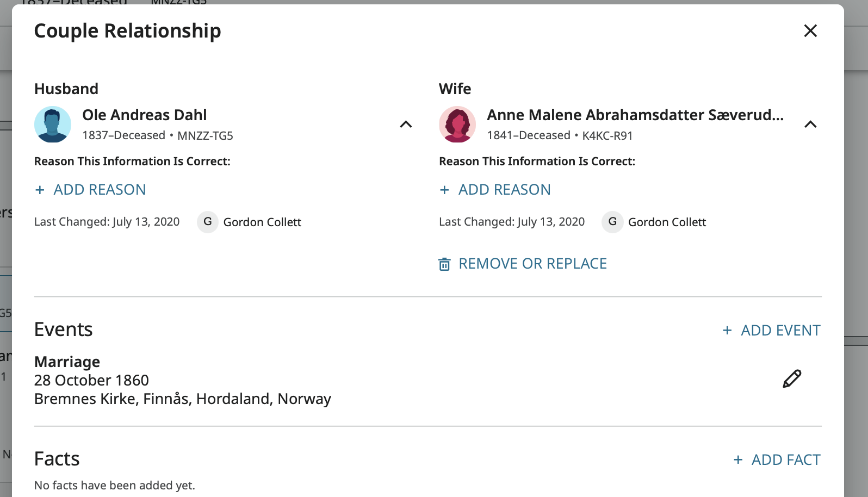Collapse the wife details chevron
The height and width of the screenshot is (497, 868).
point(810,125)
